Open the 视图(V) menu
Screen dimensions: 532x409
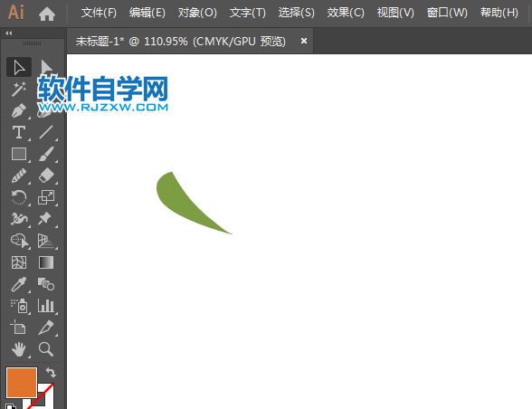coord(395,13)
